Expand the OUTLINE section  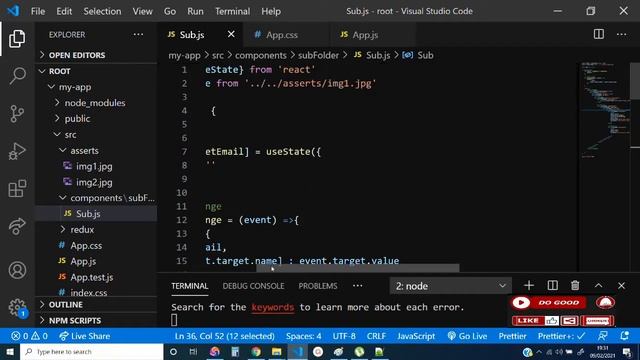(96, 304)
